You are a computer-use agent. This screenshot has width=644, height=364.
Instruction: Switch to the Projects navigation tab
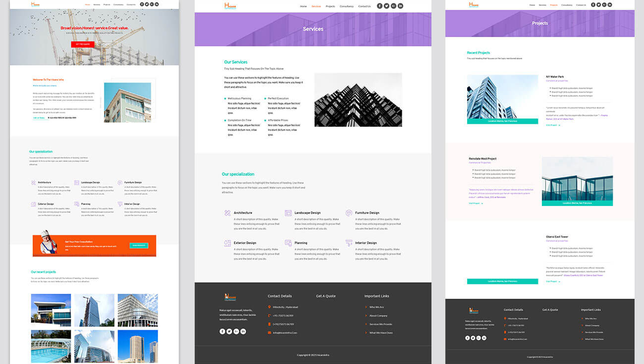(330, 6)
